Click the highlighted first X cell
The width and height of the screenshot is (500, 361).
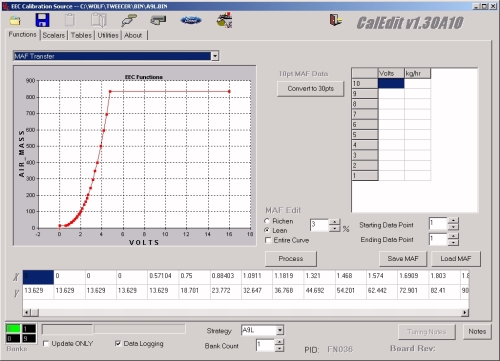pos(38,276)
